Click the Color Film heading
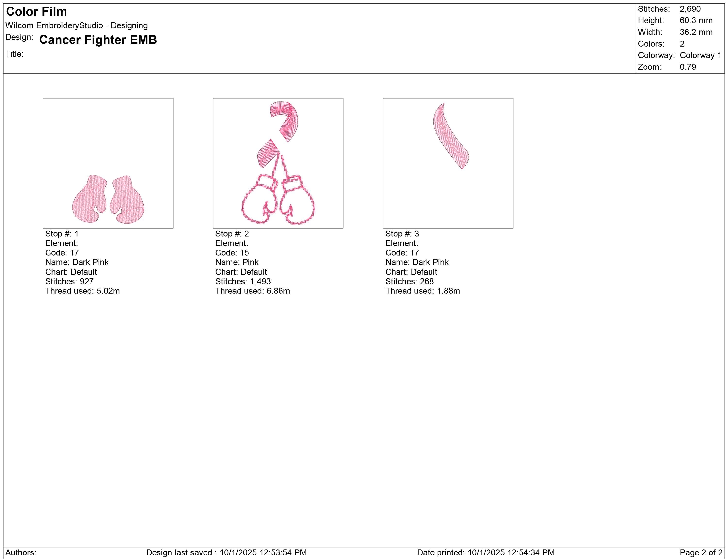The width and height of the screenshot is (728, 560). (x=37, y=12)
